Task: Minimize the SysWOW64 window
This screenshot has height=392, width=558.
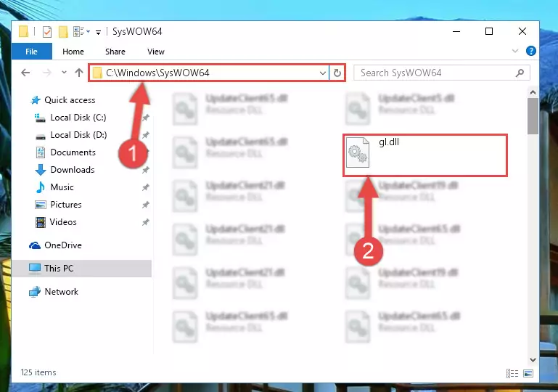Action: 456,31
